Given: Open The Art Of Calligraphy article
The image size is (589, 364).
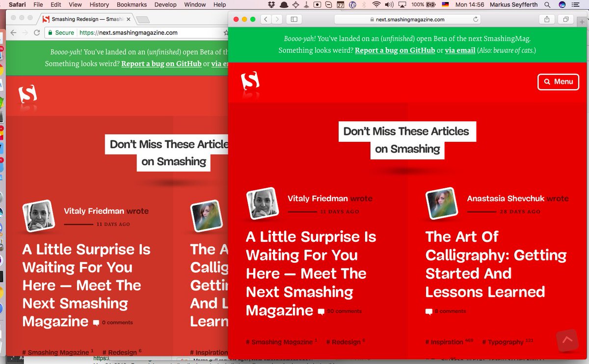Looking at the screenshot, I should pos(496,264).
